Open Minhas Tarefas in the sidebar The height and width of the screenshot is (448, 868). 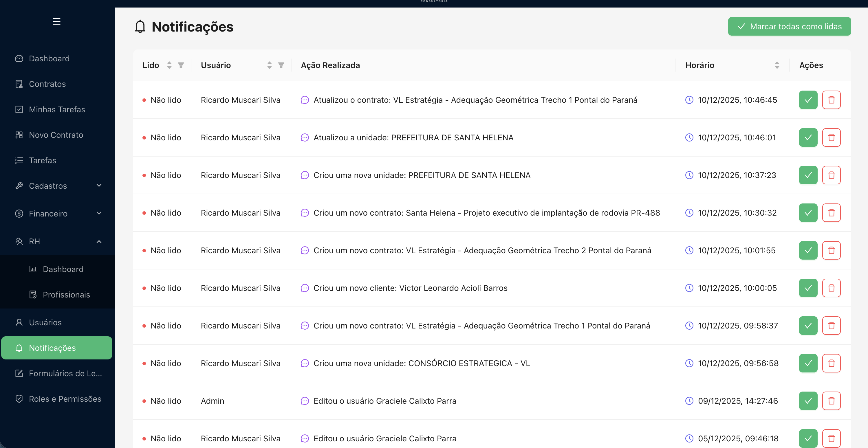point(57,109)
